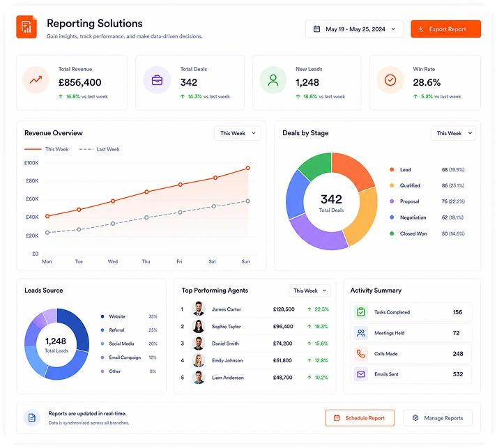Click the Meetings Held people icon
Image resolution: width=497 pixels, height=448 pixels.
coord(360,333)
